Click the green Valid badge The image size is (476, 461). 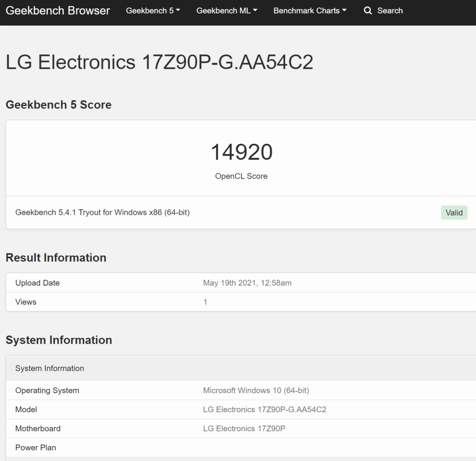pos(454,213)
